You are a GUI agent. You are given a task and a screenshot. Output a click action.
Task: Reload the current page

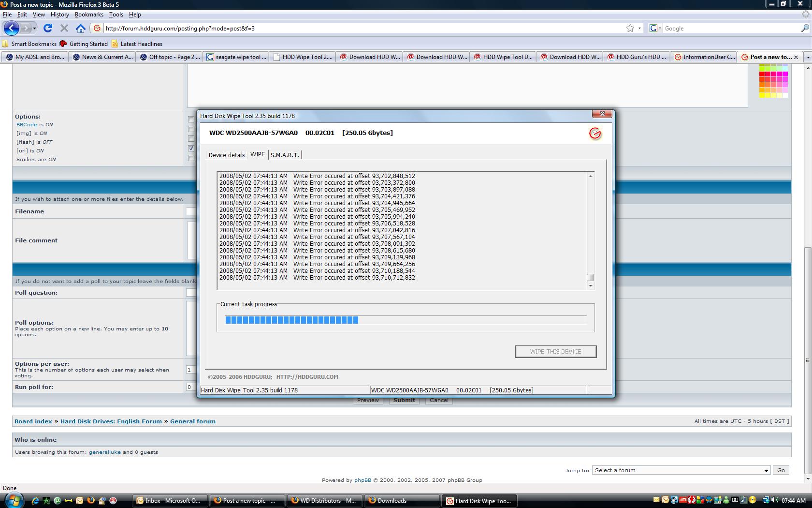[48, 28]
